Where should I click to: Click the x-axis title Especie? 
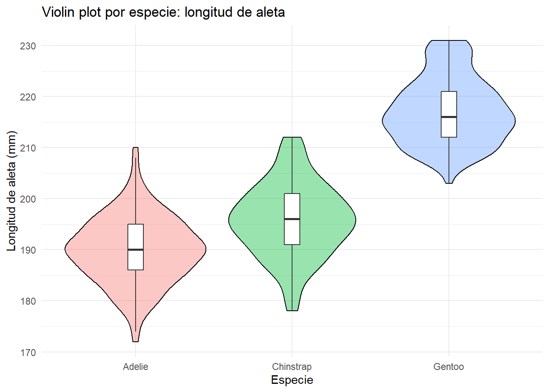click(x=292, y=380)
